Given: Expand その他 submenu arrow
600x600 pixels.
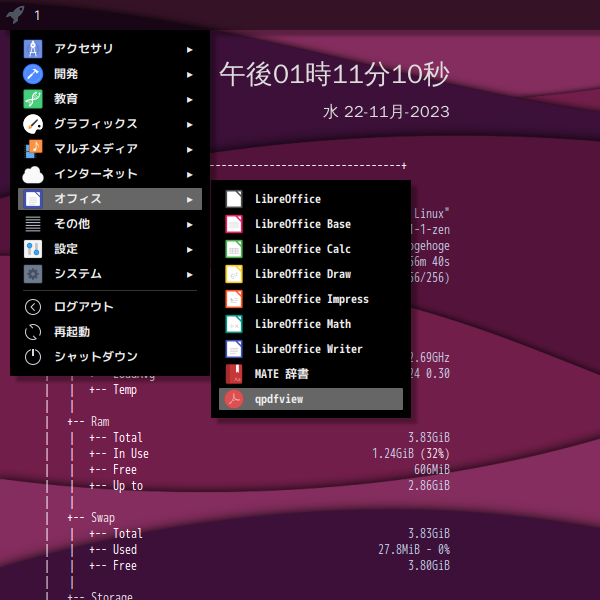Looking at the screenshot, I should [x=189, y=225].
